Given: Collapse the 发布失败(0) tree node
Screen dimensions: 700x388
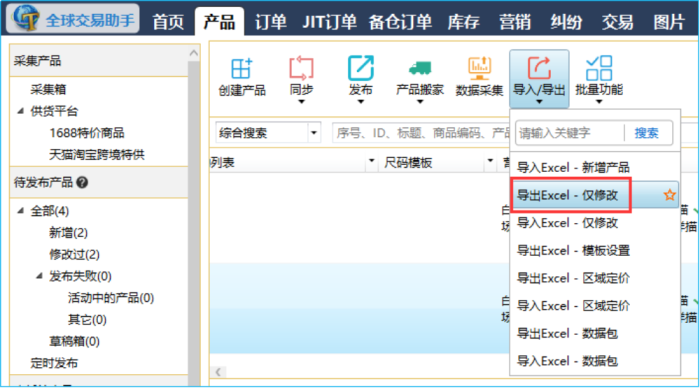Looking at the screenshot, I should pos(39,276).
